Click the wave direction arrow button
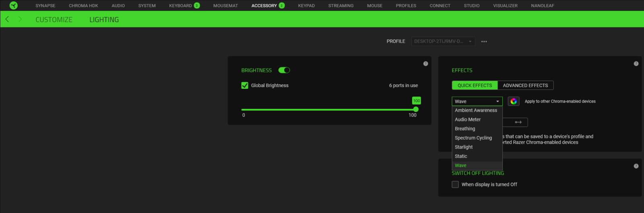Screen dimensions: 644x213 [x=518, y=122]
